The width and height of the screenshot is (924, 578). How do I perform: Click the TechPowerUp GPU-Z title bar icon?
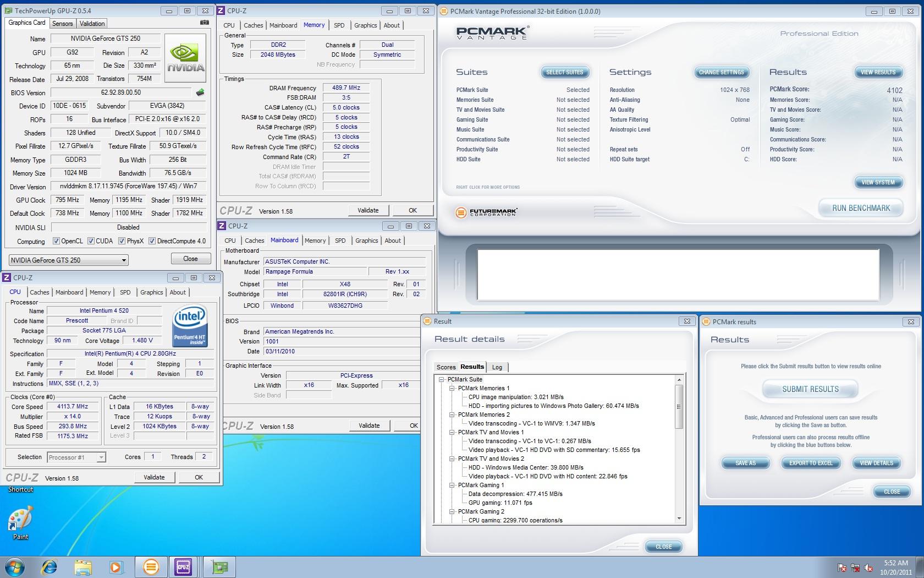click(8, 10)
